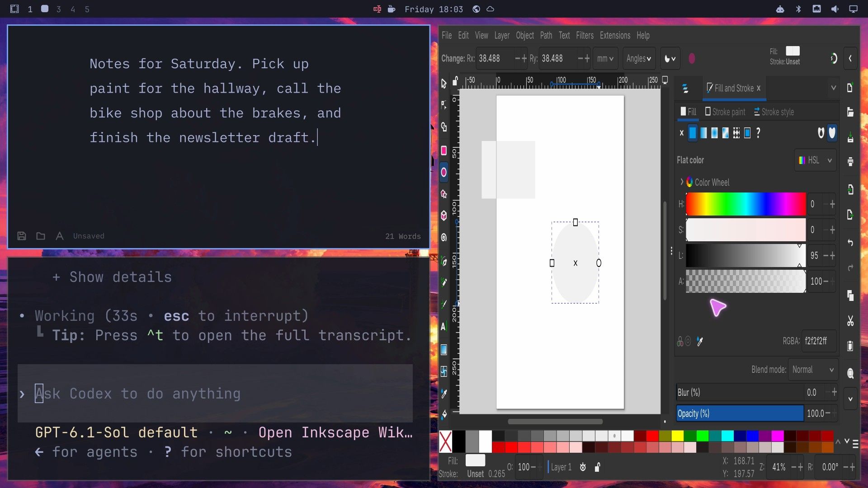
Task: Click the RGBA hex input field
Action: [x=819, y=341]
